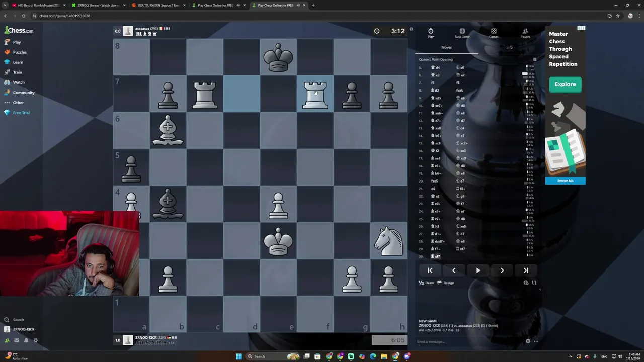Select move 30 xf7 in the move list
644x362 pixels.
click(436, 256)
